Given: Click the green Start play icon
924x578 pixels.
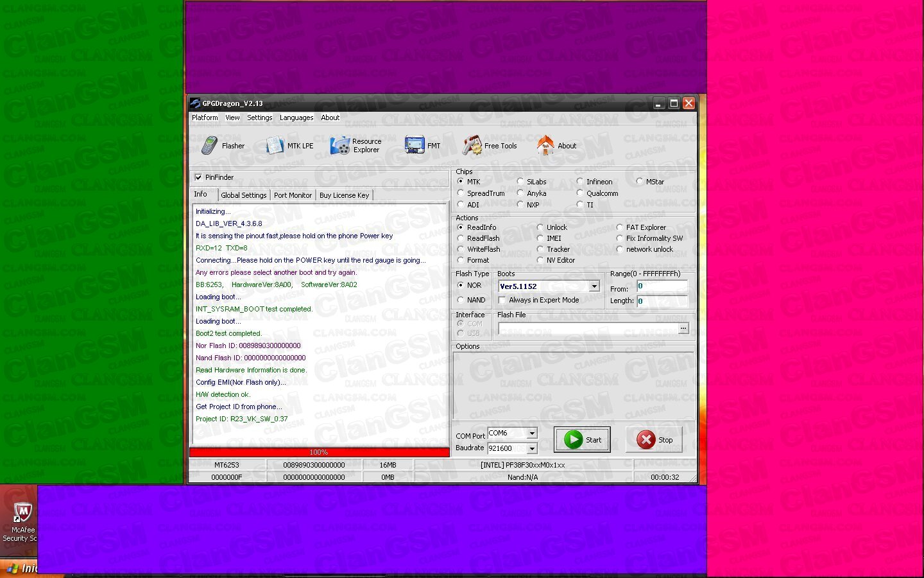Looking at the screenshot, I should (573, 440).
